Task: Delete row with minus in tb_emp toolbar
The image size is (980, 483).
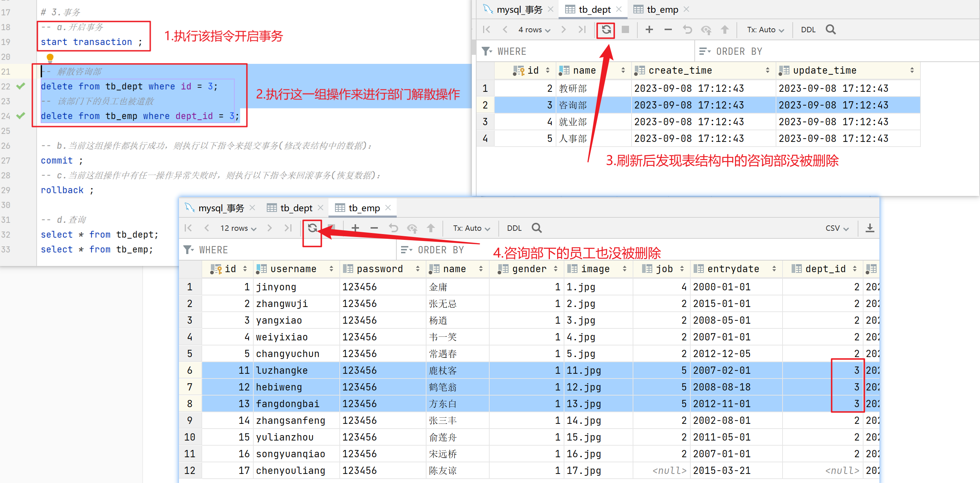Action: pyautogui.click(x=374, y=228)
